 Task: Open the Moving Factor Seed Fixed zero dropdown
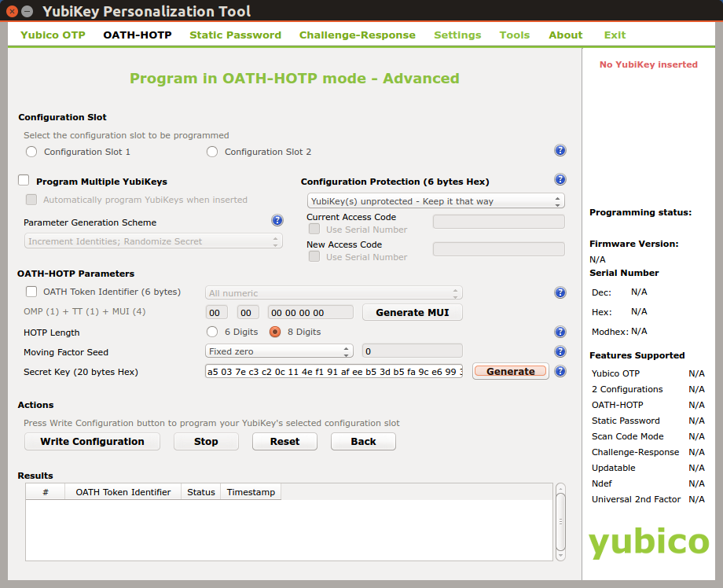[x=279, y=351]
